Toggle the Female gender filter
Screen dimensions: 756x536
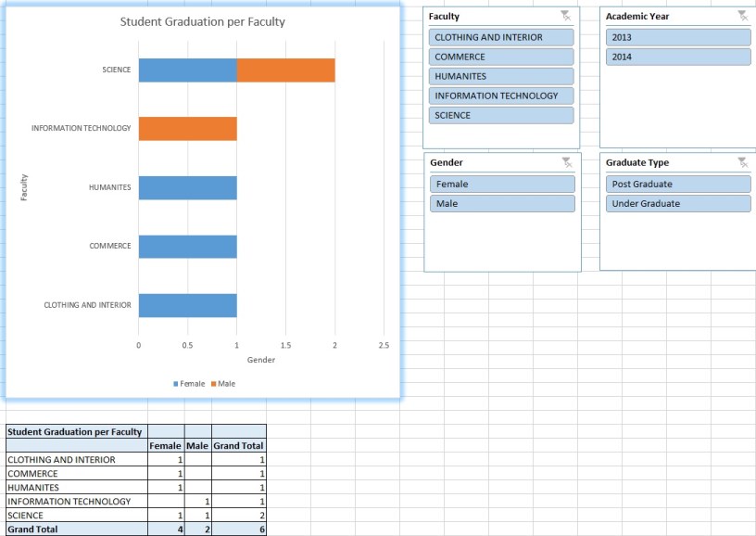(501, 184)
